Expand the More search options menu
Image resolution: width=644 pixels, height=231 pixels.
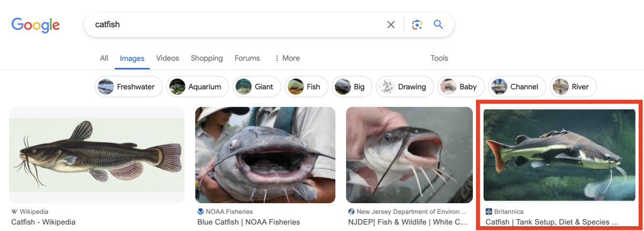point(287,58)
